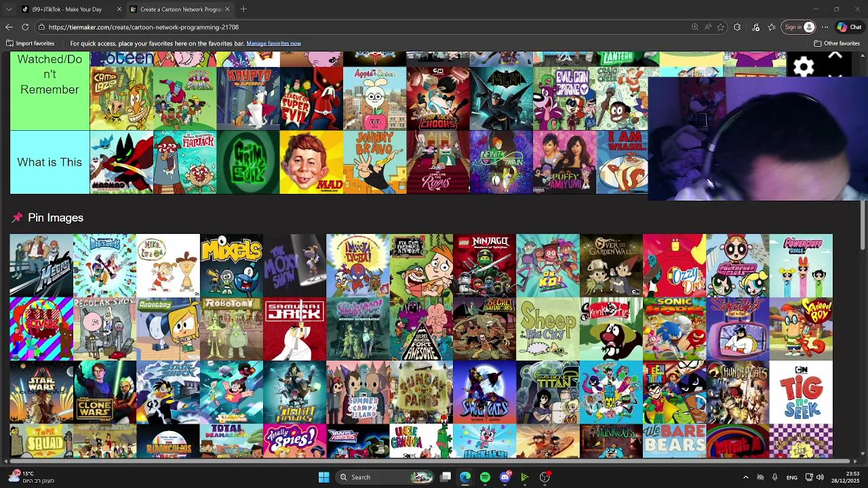
Task: Pick the LEGO Ninjago image
Action: click(x=484, y=266)
